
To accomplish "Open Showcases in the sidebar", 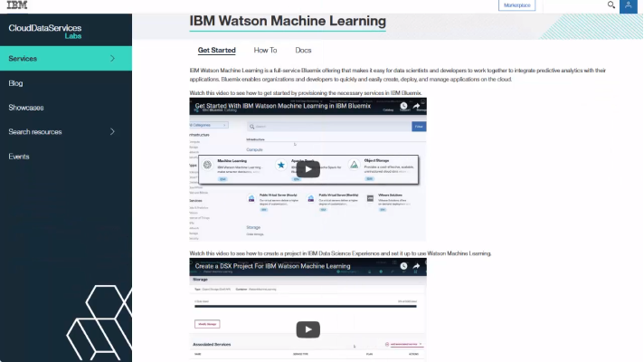I will coord(26,108).
